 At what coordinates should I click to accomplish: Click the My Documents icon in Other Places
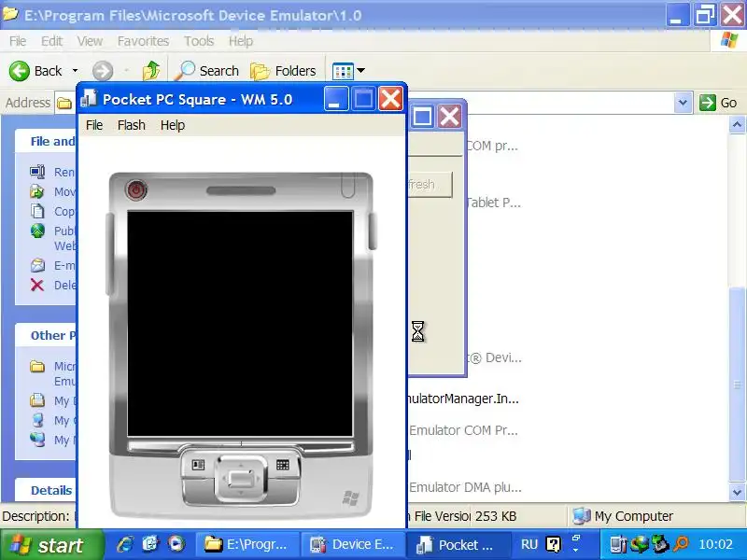(37, 400)
